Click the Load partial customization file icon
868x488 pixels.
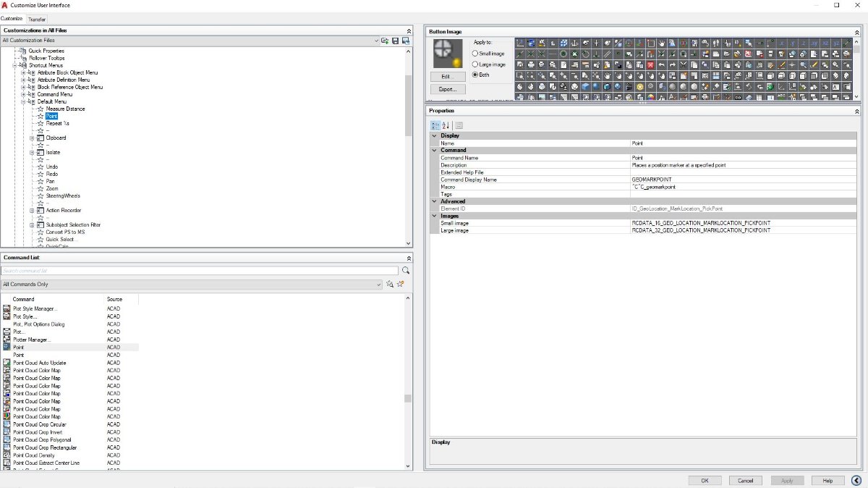386,41
